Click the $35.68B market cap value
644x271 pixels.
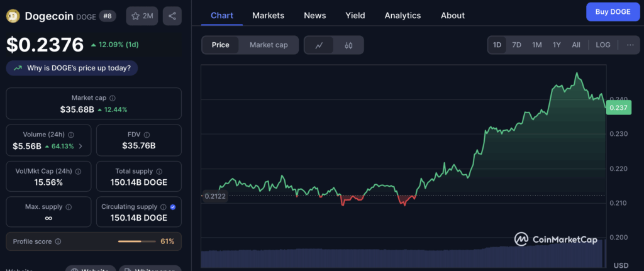coord(77,109)
